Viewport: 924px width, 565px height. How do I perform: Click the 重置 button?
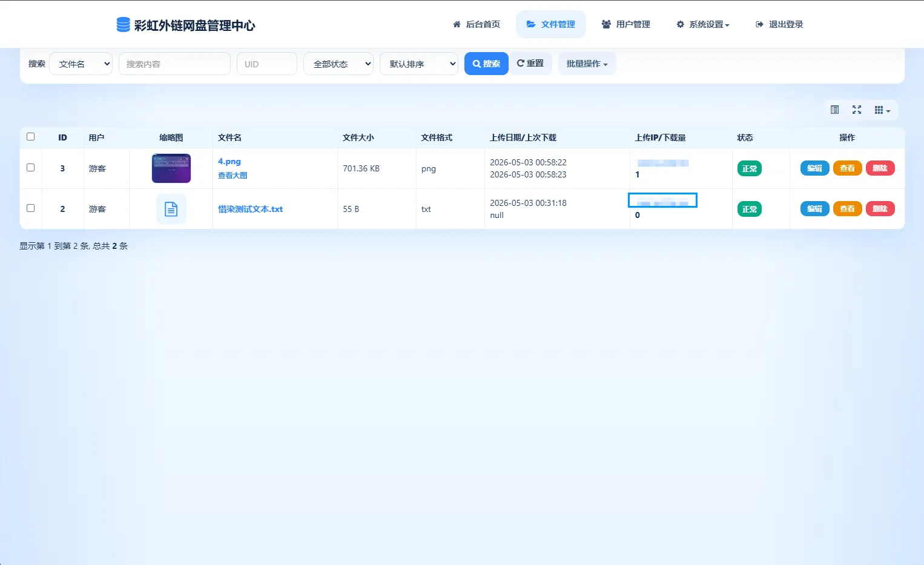coord(530,63)
